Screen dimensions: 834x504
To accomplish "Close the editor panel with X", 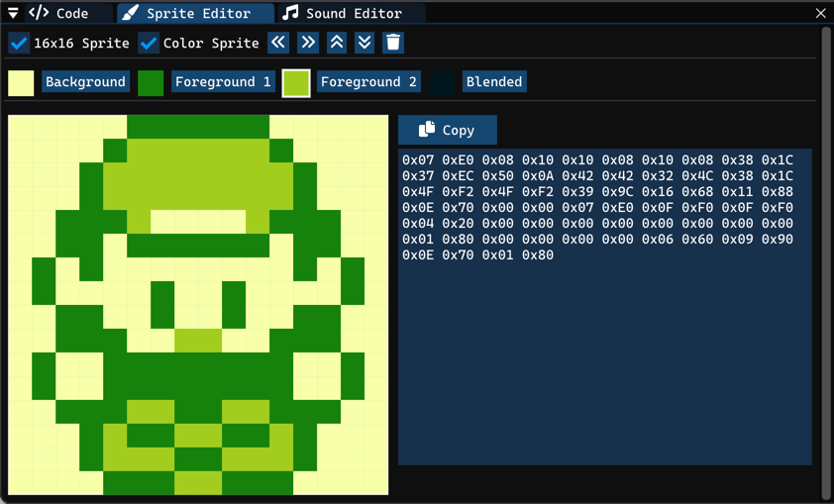I will click(x=821, y=13).
